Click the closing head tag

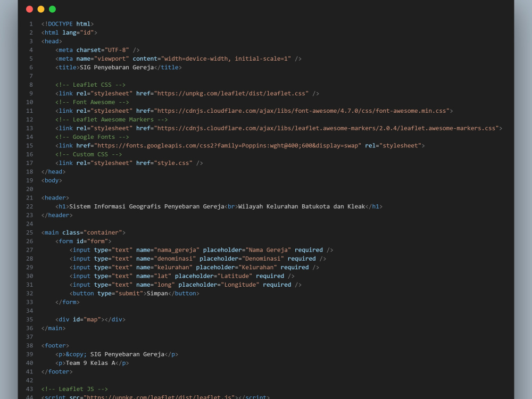(53, 172)
